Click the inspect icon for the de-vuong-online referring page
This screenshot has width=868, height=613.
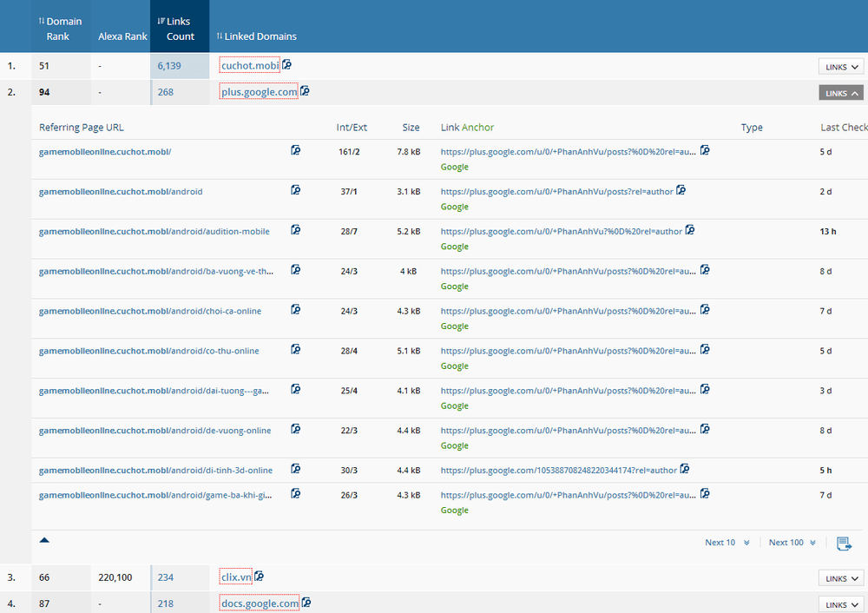[296, 429]
